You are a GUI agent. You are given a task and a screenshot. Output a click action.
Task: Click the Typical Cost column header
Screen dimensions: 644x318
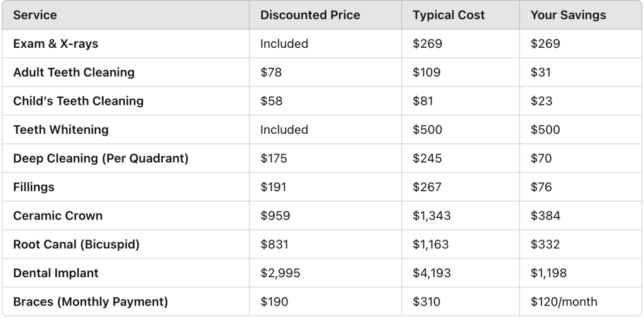448,15
